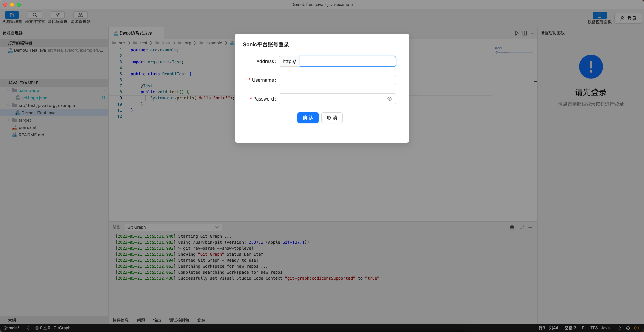Select DemoUITest.java in the file tree
The width and height of the screenshot is (644, 332).
pos(54,113)
